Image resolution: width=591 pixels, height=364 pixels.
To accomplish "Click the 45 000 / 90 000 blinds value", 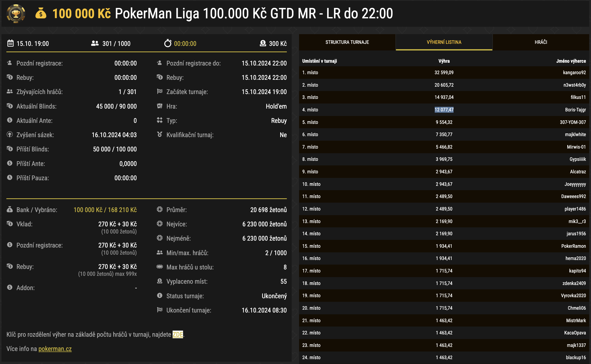I will [x=116, y=106].
